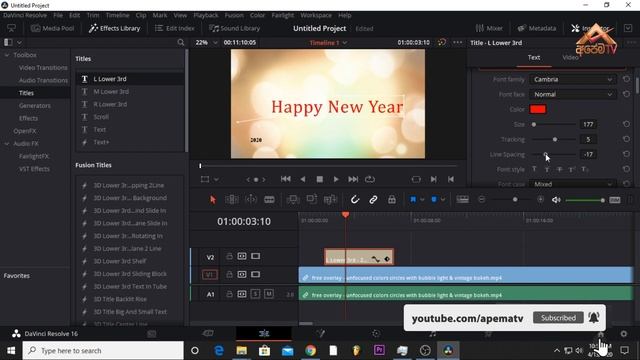Open Font family Cambria dropdown
Viewport: 640px width, 360px height.
[x=573, y=79]
